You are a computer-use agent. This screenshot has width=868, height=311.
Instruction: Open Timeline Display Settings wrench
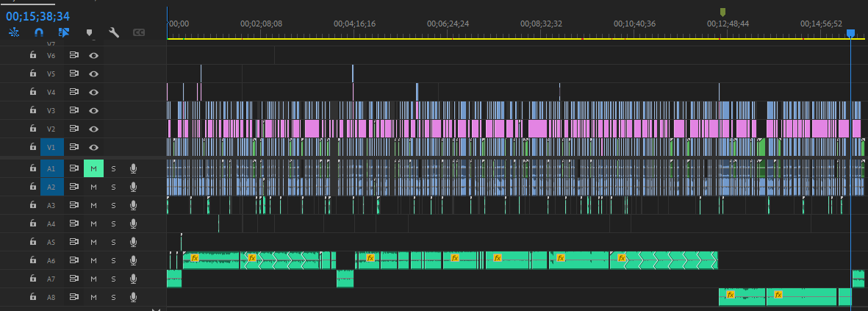tap(114, 32)
